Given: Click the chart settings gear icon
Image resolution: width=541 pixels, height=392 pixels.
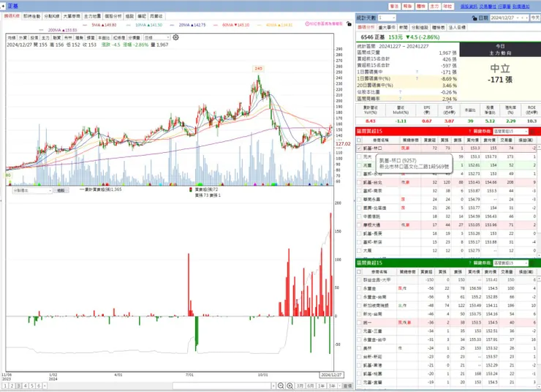Looking at the screenshot, I should 175,37.
